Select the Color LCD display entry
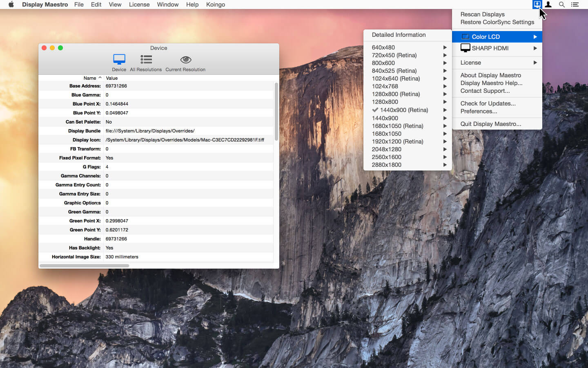The width and height of the screenshot is (588, 368). [486, 36]
